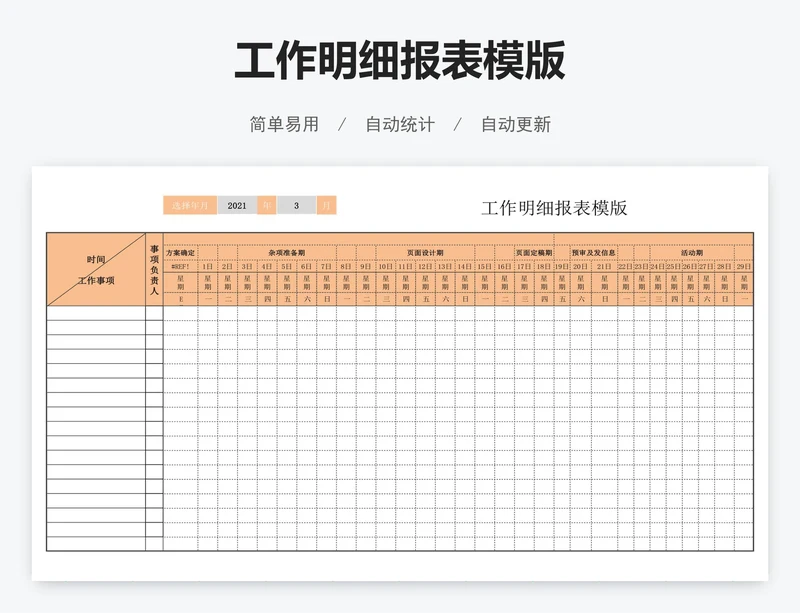
Task: Select the year field showing 2021
Action: click(x=237, y=206)
